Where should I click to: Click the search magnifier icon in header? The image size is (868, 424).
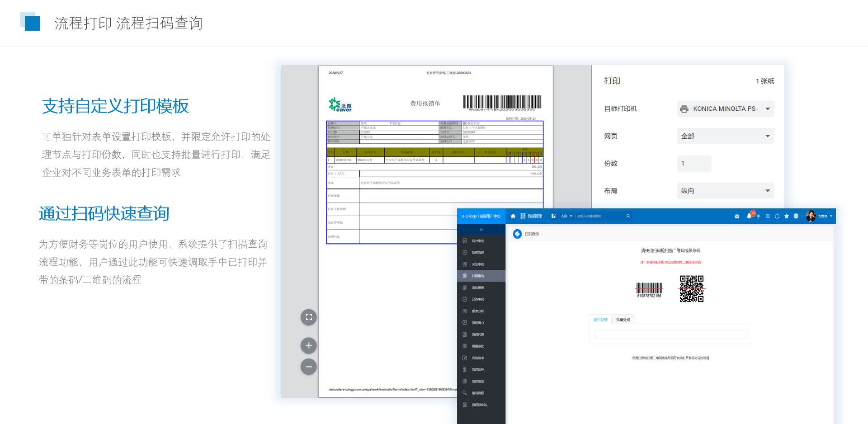628,216
